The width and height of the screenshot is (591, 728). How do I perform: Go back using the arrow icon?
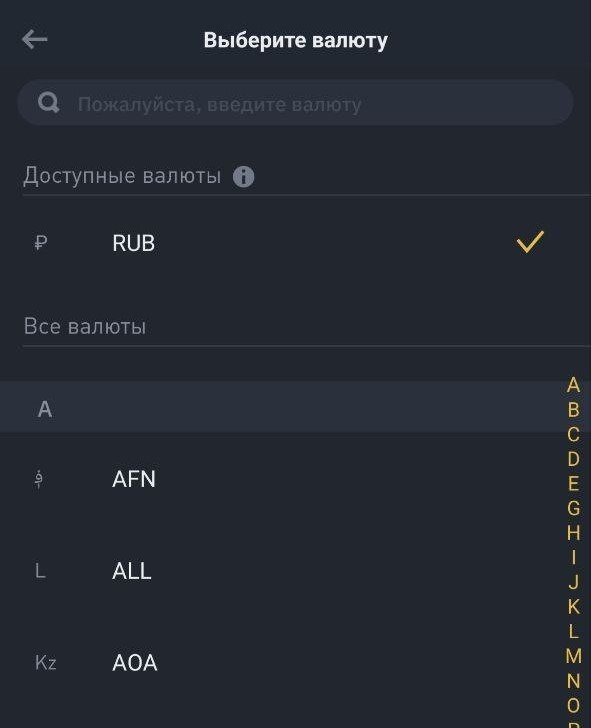point(34,39)
